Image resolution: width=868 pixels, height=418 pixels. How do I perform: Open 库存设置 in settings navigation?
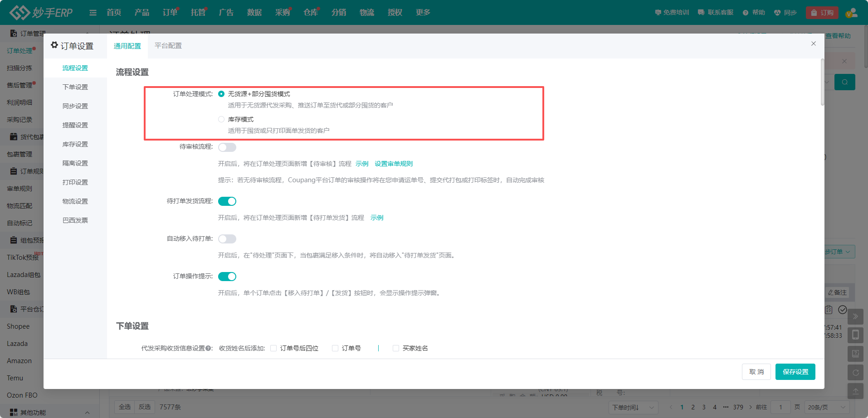[x=75, y=144]
